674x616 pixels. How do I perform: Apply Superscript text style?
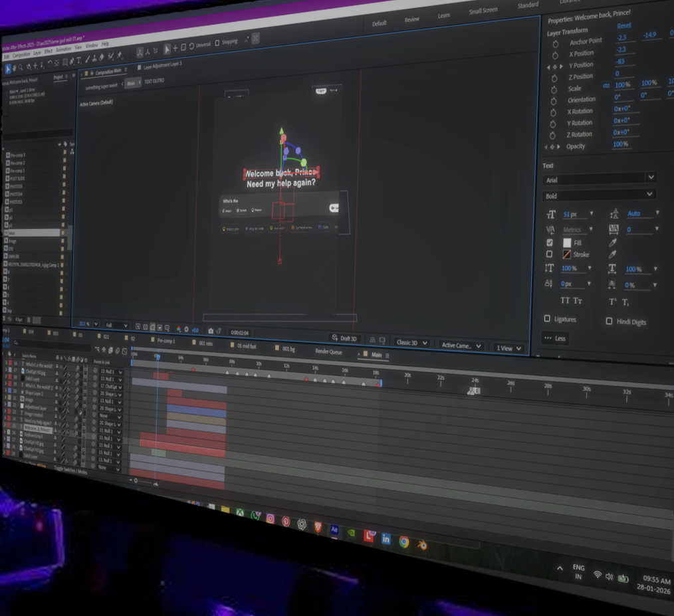612,302
